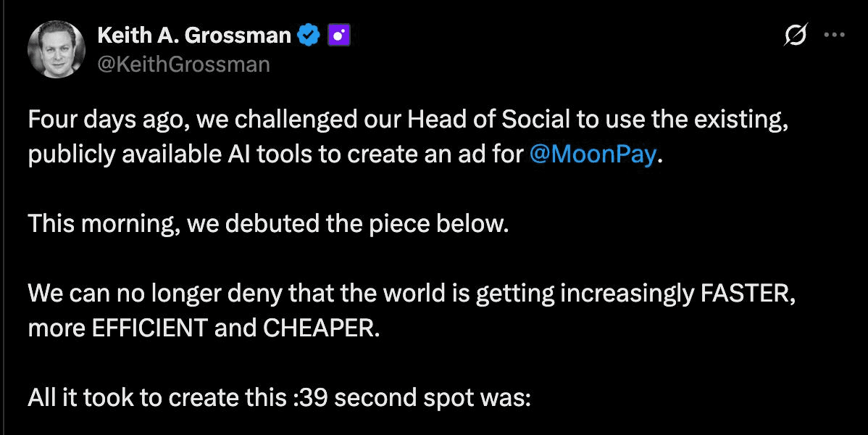The image size is (868, 435).
Task: Click the word CHEAPER in the post
Action: point(321,328)
